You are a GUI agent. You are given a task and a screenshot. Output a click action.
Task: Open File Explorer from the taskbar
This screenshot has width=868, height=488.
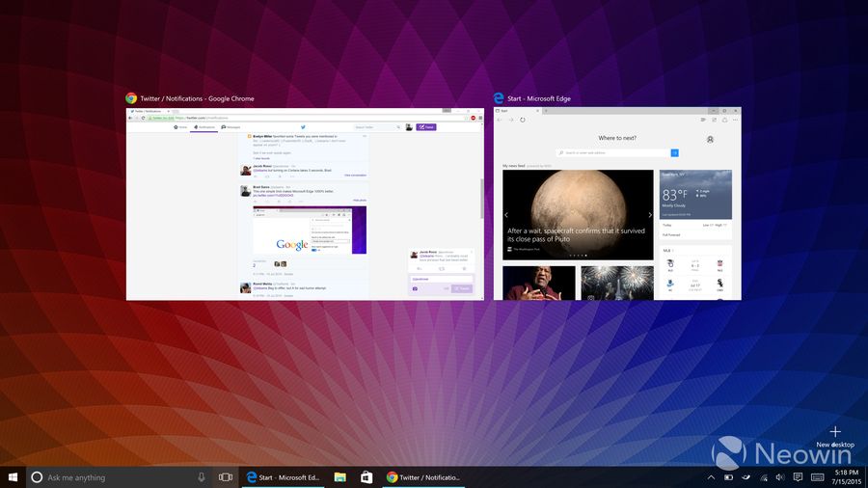(x=339, y=477)
